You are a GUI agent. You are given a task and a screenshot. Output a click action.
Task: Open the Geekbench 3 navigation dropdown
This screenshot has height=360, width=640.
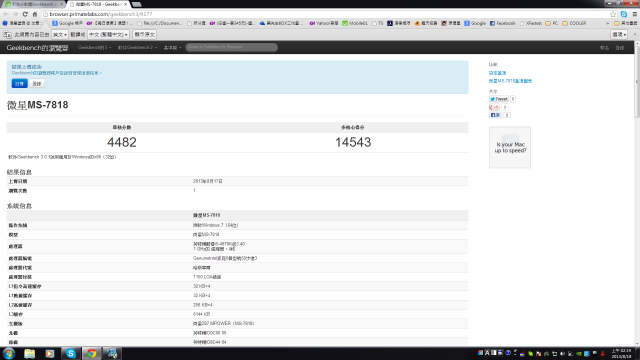point(94,48)
